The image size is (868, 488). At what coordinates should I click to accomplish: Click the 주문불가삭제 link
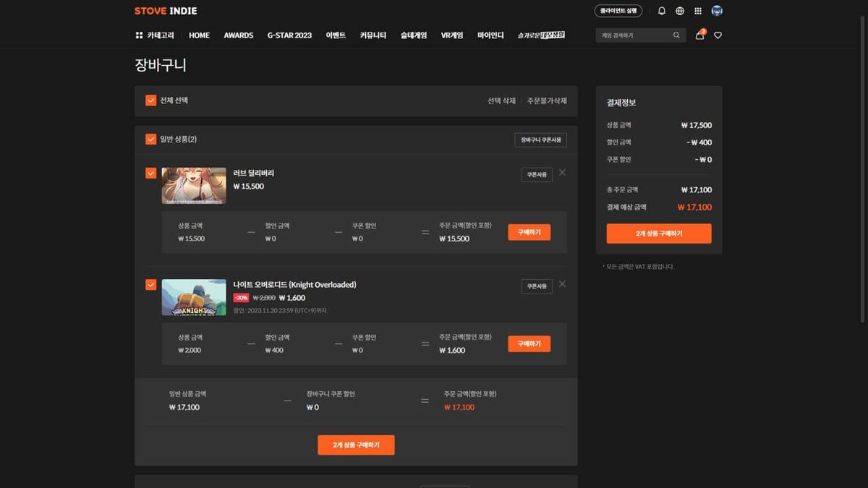pyautogui.click(x=547, y=101)
